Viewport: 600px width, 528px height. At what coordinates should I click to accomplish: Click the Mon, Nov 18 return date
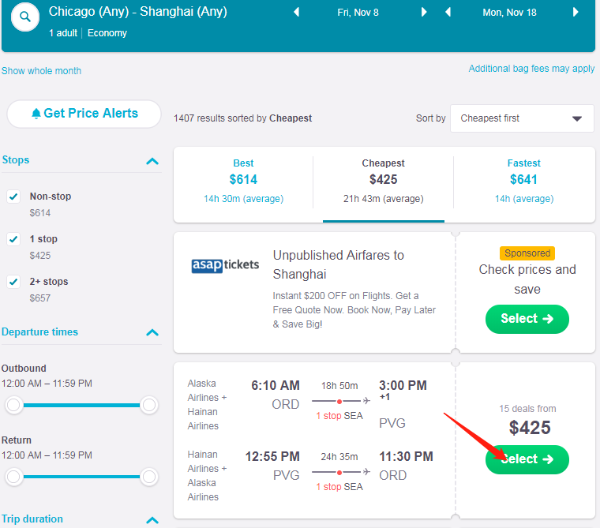coord(509,13)
